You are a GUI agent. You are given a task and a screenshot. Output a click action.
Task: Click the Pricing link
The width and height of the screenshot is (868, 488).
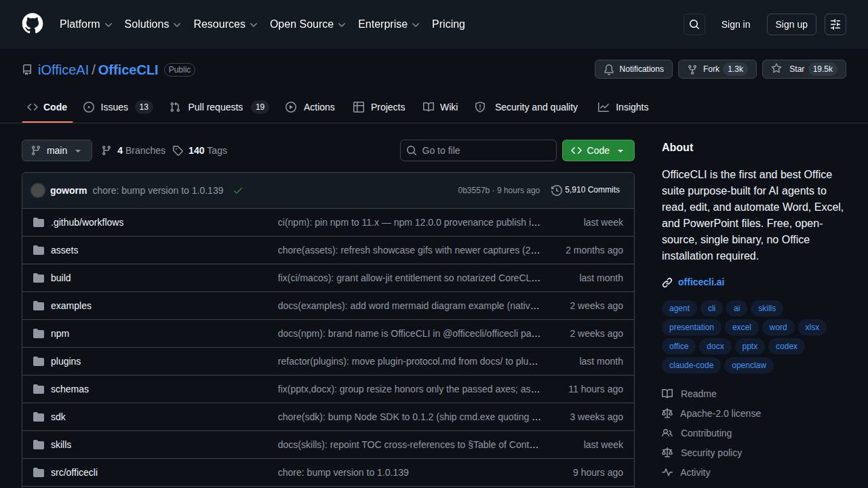pos(448,24)
